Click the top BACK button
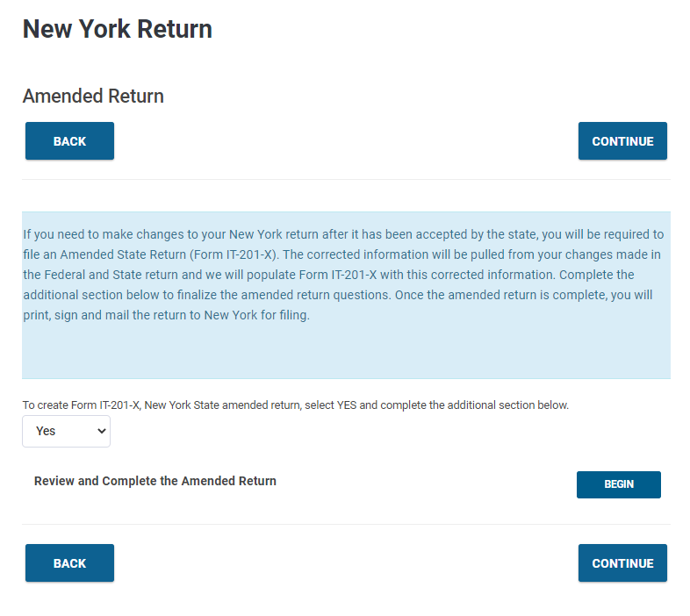Screen dimensions: 690x616 coord(69,140)
